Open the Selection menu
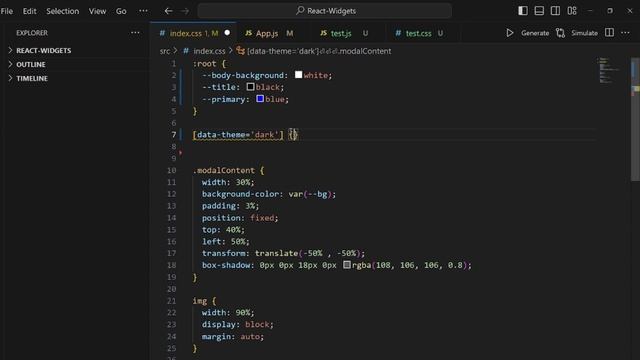640x360 pixels. 62,11
